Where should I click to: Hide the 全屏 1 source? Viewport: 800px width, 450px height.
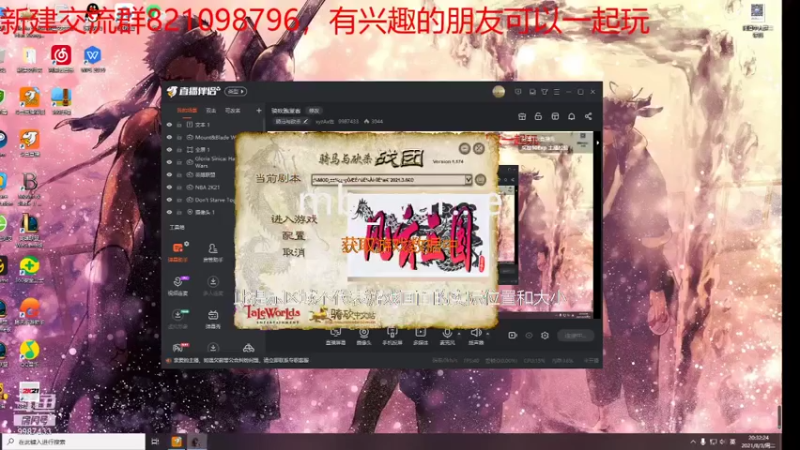click(169, 149)
